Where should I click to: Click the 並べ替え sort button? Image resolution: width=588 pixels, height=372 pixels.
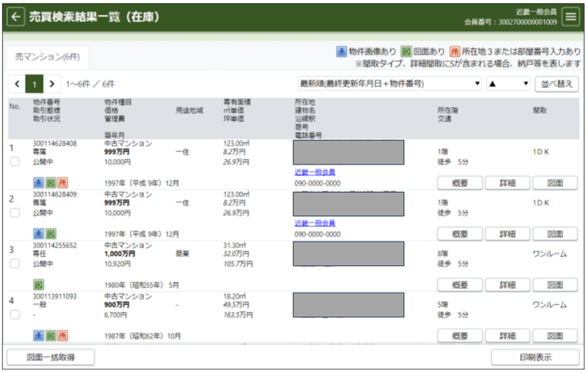556,84
